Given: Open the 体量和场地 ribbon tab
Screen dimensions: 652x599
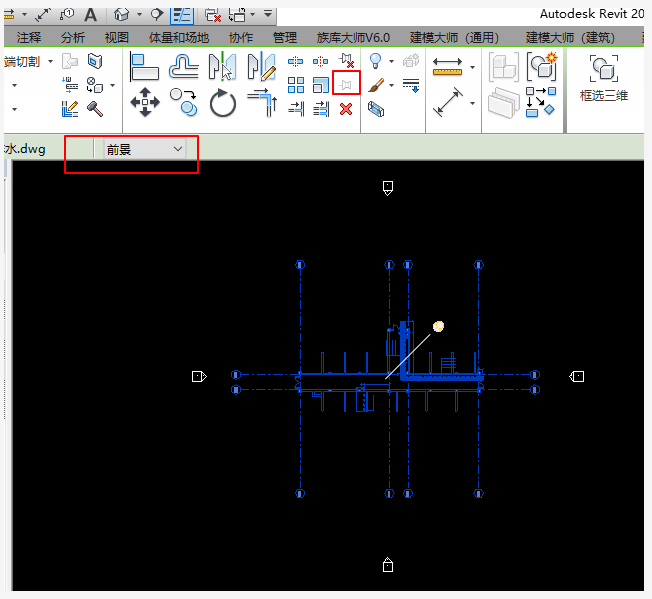Looking at the screenshot, I should tap(179, 37).
